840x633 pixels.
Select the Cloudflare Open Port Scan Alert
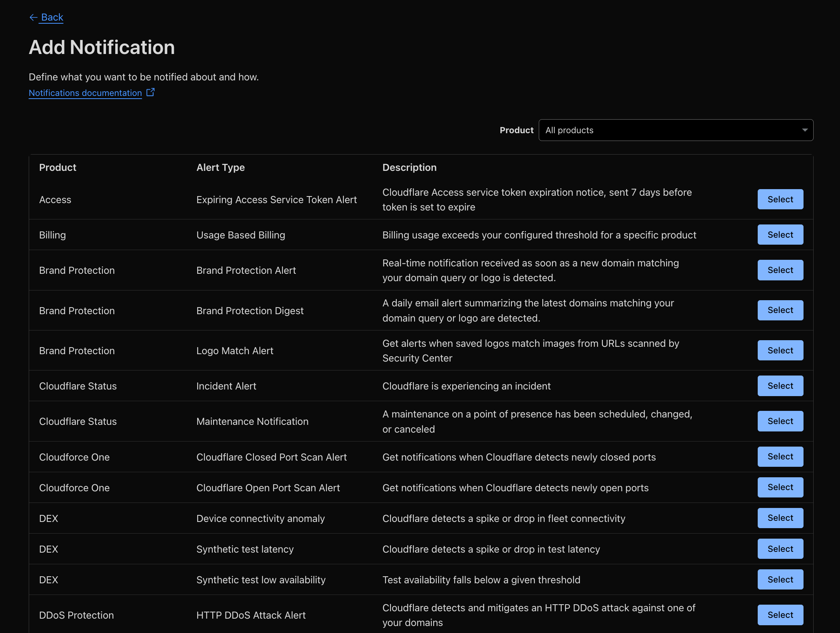coord(780,487)
